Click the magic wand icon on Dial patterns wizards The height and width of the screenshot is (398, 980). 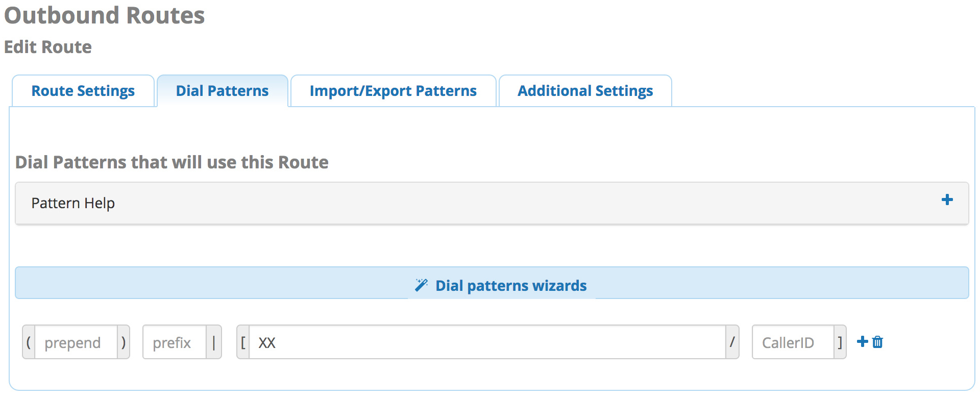[x=422, y=285]
